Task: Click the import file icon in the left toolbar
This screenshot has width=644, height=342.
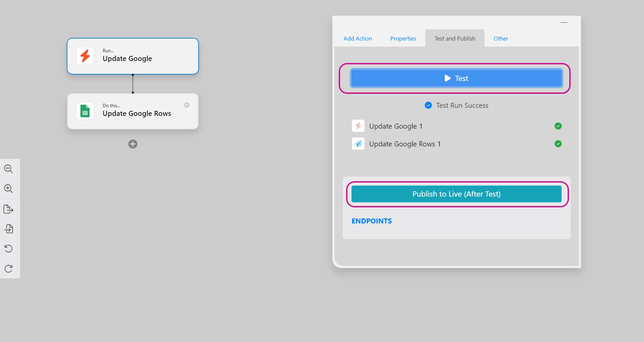Action: 8,229
